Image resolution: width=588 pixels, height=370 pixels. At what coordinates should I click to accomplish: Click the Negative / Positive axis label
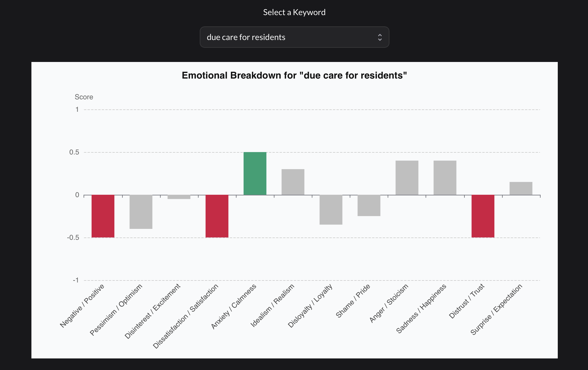point(82,306)
